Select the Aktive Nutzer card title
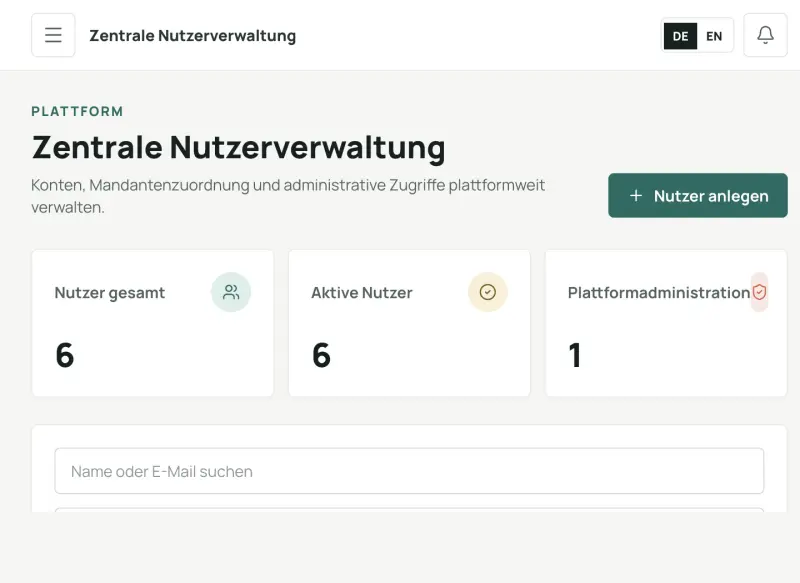The image size is (800, 583). [x=362, y=293]
